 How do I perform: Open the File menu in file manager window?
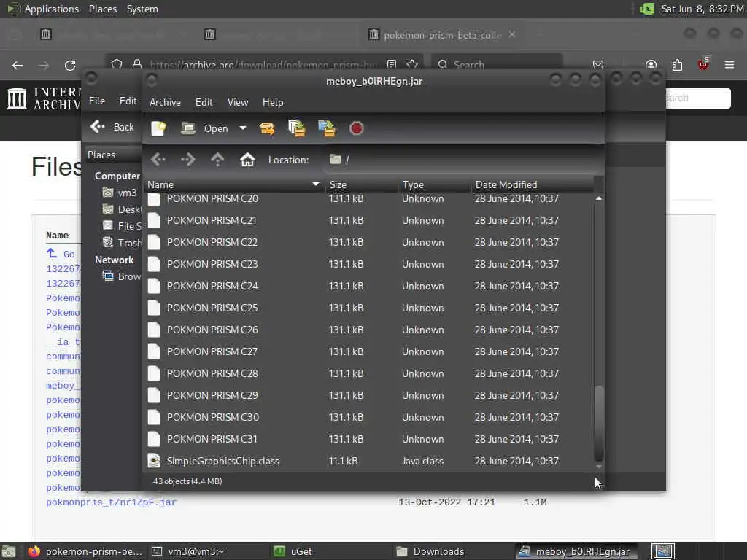pos(97,101)
